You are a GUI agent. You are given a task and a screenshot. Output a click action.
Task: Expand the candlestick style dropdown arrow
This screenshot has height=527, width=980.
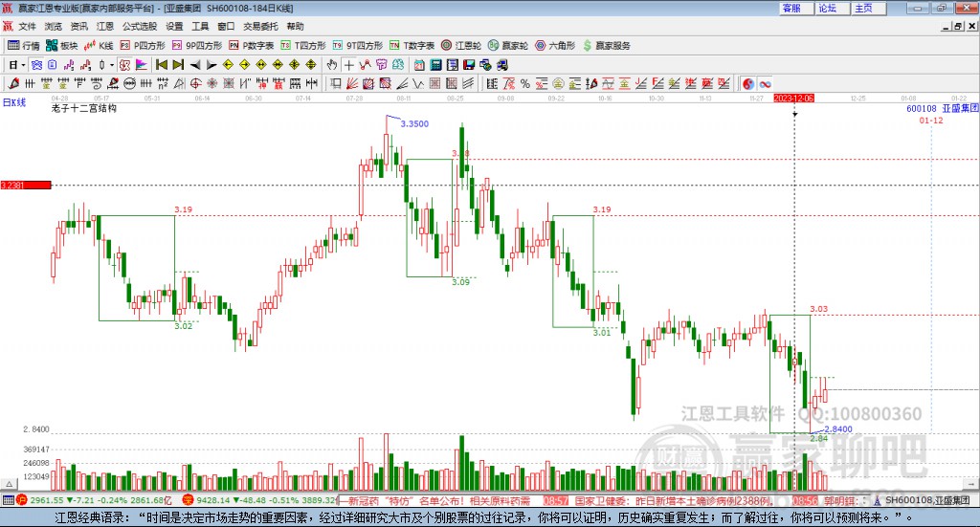click(x=112, y=65)
